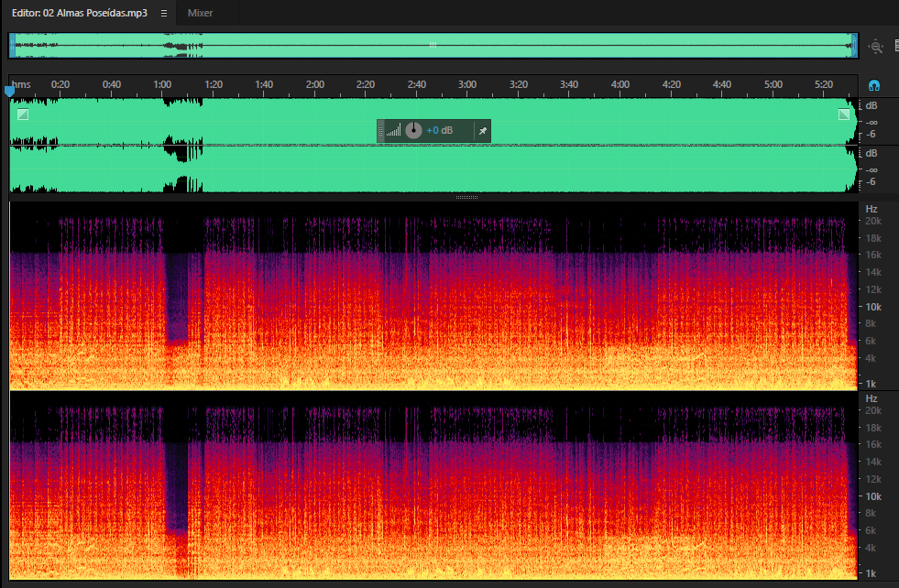Click 6k on the lower spectrogram frequency scale
The width and height of the screenshot is (899, 588).
click(871, 530)
